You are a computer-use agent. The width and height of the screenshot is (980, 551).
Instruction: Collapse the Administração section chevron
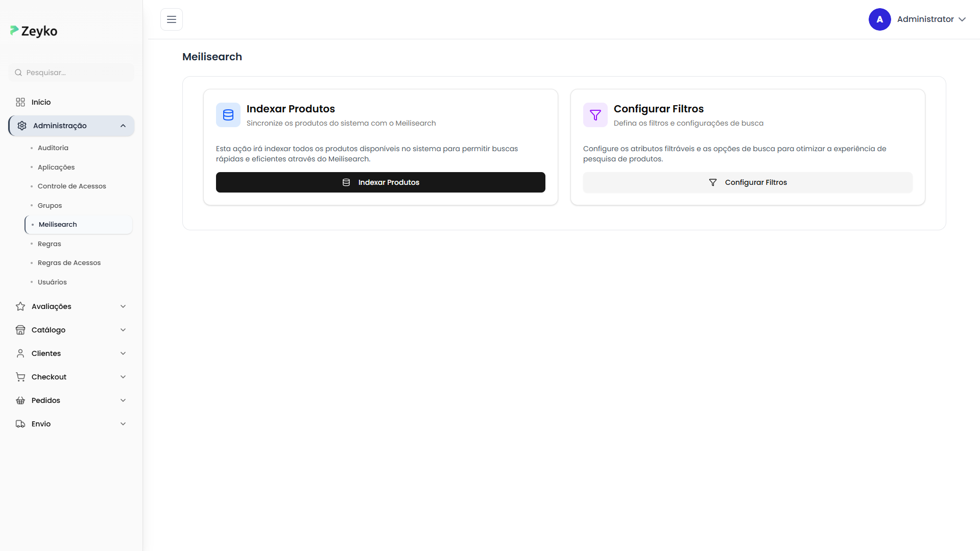[x=123, y=126]
